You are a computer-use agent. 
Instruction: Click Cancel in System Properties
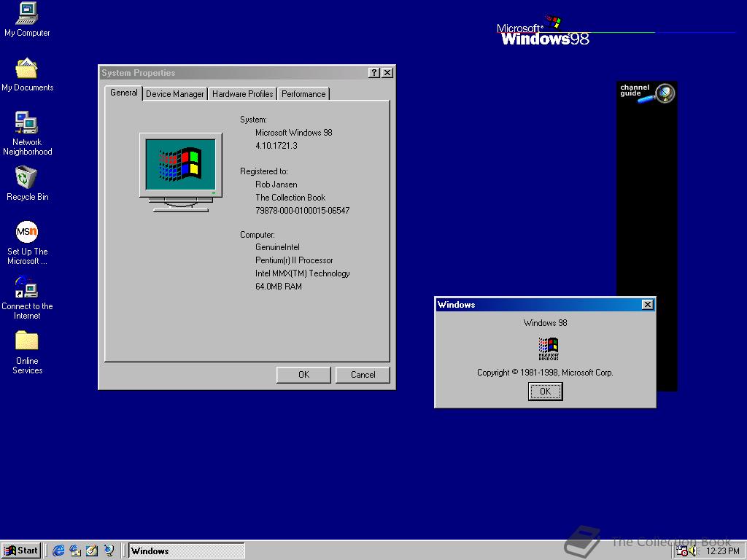click(363, 375)
